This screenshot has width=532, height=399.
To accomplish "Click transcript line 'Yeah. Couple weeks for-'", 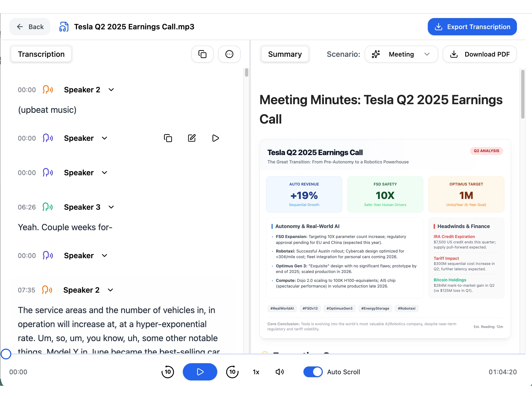I will point(65,227).
